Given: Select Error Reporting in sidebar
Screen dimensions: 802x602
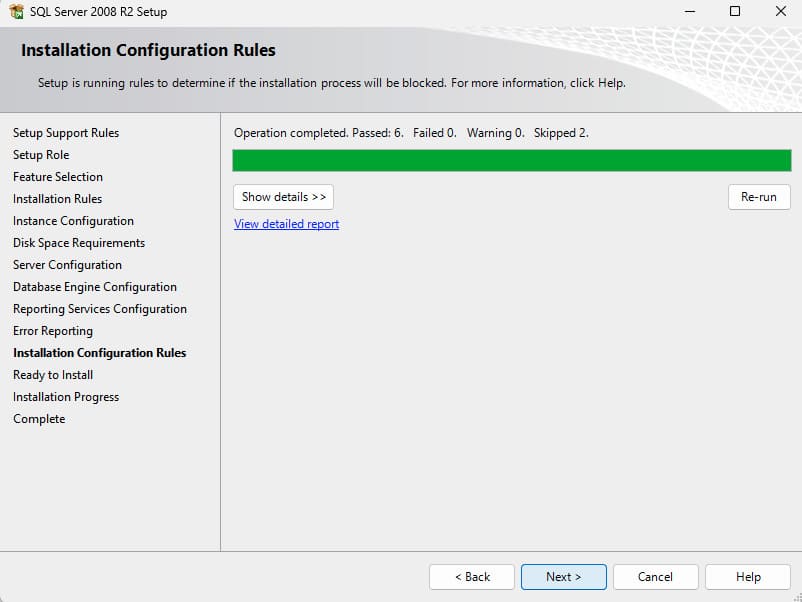Looking at the screenshot, I should click(53, 331).
